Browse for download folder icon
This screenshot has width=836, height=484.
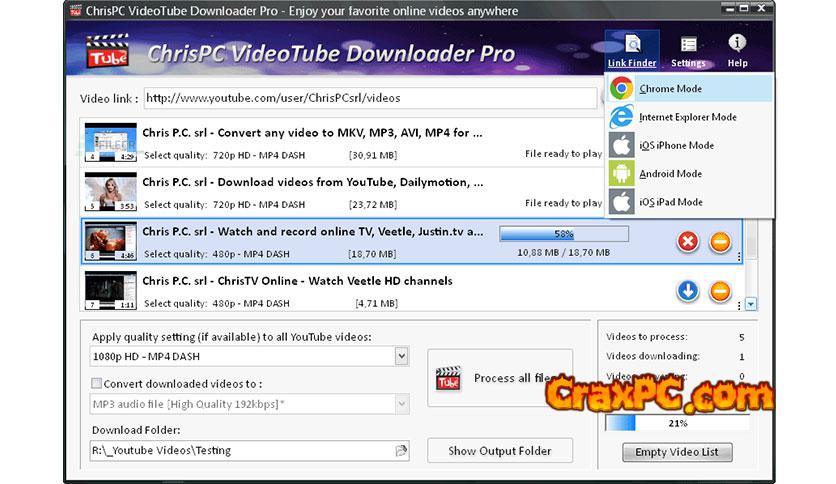pyautogui.click(x=401, y=451)
